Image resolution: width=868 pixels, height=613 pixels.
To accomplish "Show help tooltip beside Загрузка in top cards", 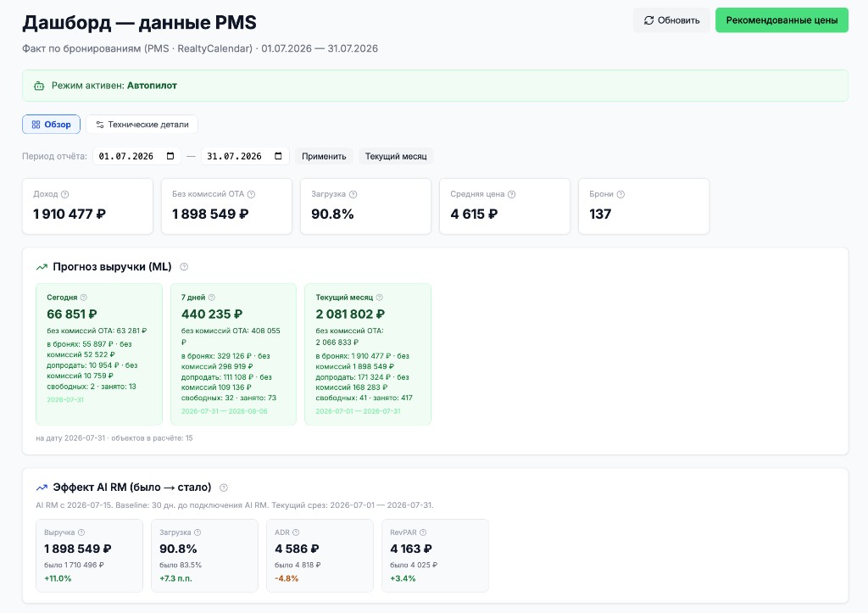I will (x=353, y=194).
